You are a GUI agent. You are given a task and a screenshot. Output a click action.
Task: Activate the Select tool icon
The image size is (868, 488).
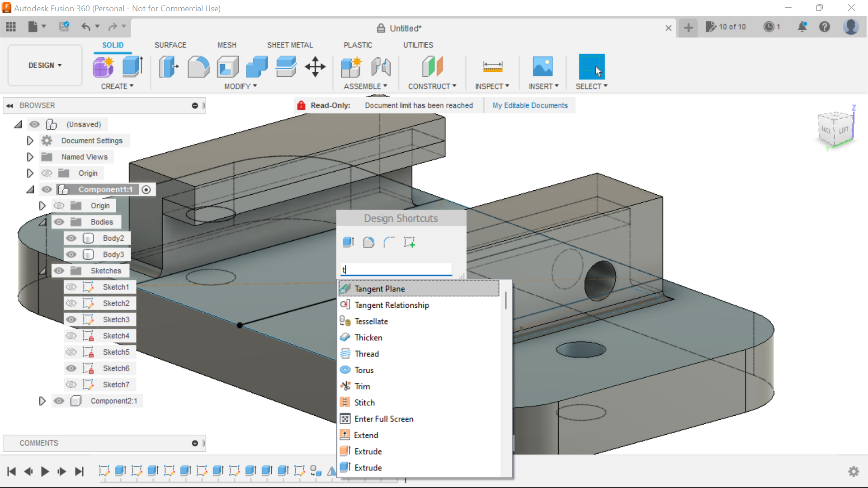point(591,67)
